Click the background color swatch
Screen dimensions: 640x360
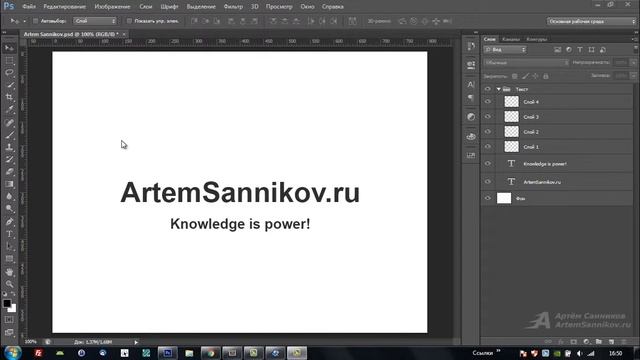(x=13, y=309)
